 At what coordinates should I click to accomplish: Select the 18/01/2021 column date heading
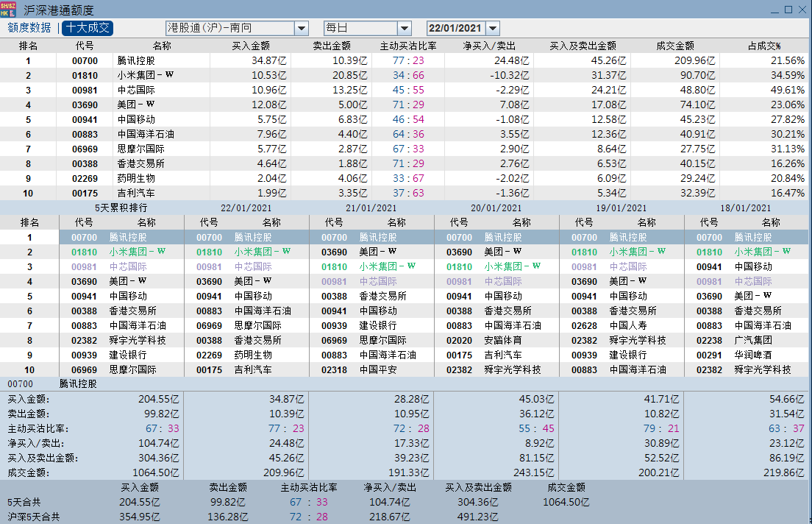(746, 208)
